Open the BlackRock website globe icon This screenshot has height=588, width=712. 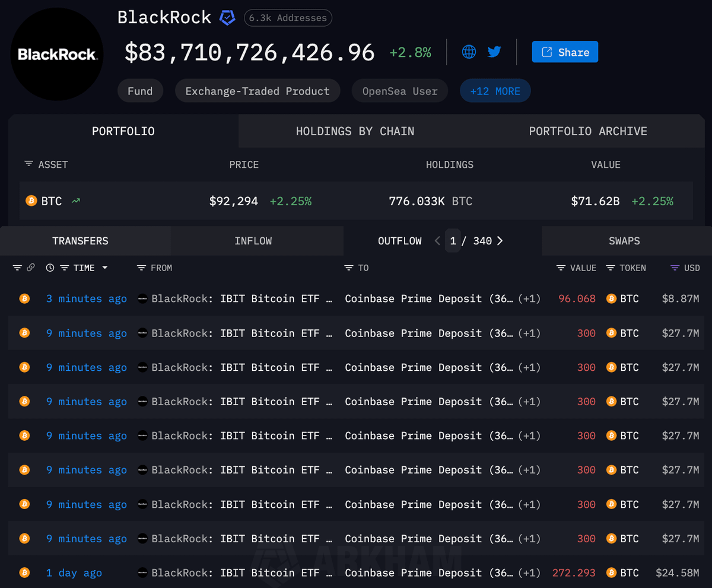coord(469,52)
